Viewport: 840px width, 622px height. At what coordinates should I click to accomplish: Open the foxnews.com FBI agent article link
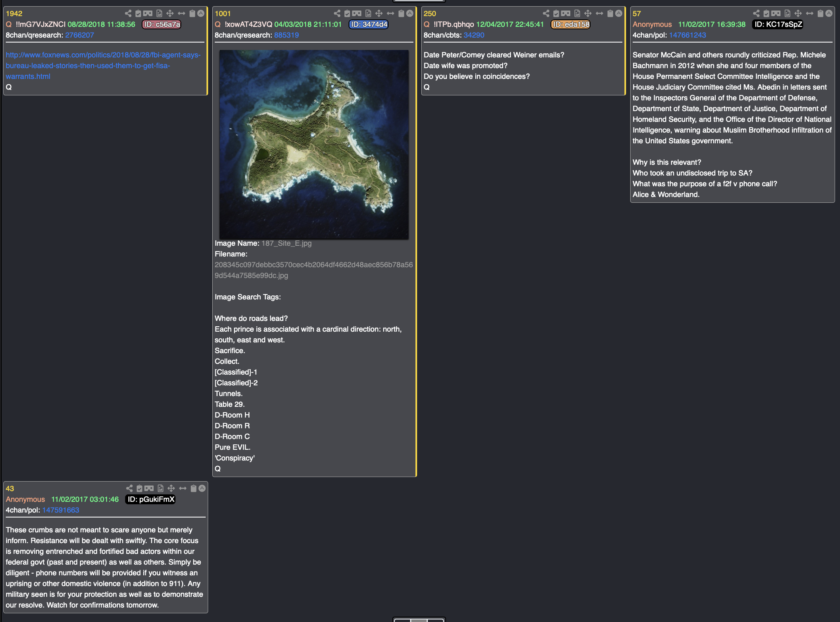(103, 66)
